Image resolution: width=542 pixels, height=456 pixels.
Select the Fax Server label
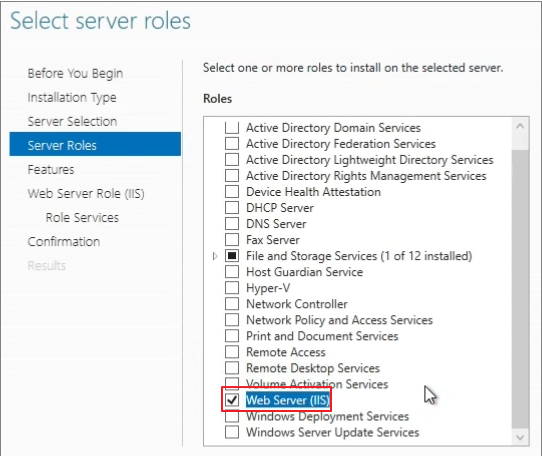pos(273,240)
